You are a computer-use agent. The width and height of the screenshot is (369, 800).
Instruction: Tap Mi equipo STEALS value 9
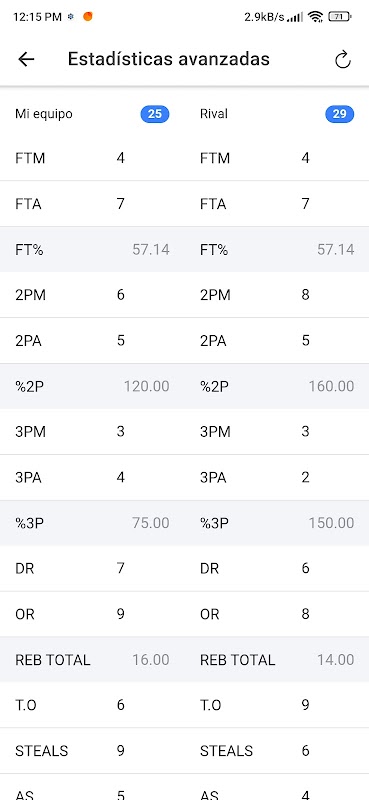pyautogui.click(x=120, y=751)
